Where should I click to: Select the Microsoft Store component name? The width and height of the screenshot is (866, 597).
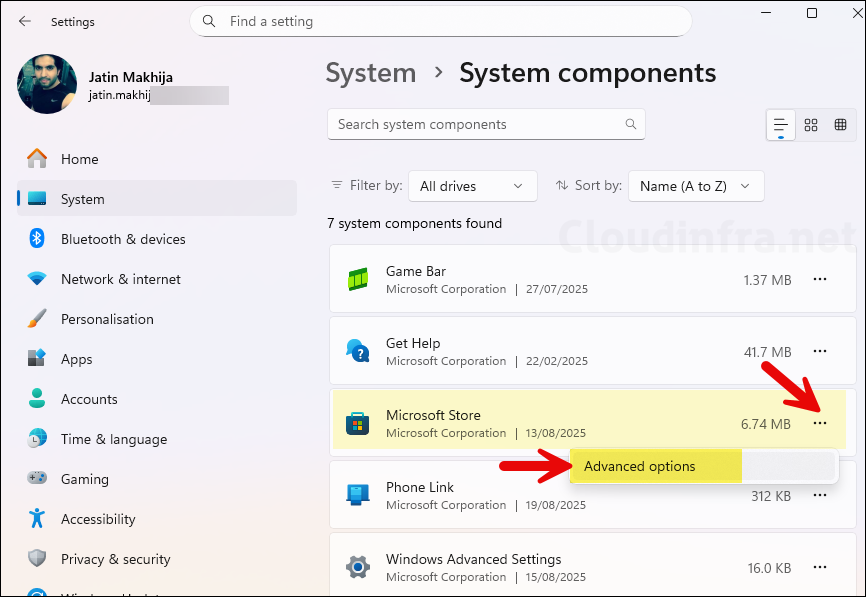coord(433,415)
